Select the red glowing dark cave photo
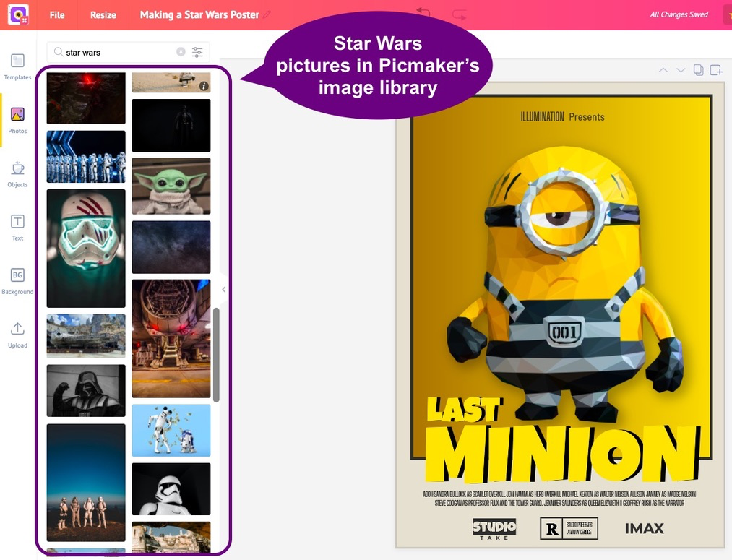The width and height of the screenshot is (732, 560). click(x=86, y=98)
